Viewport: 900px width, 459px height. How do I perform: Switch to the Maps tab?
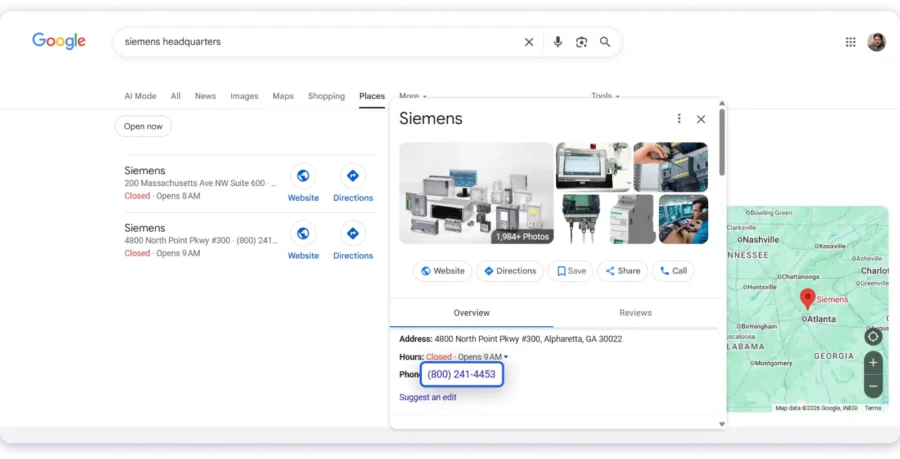(283, 96)
